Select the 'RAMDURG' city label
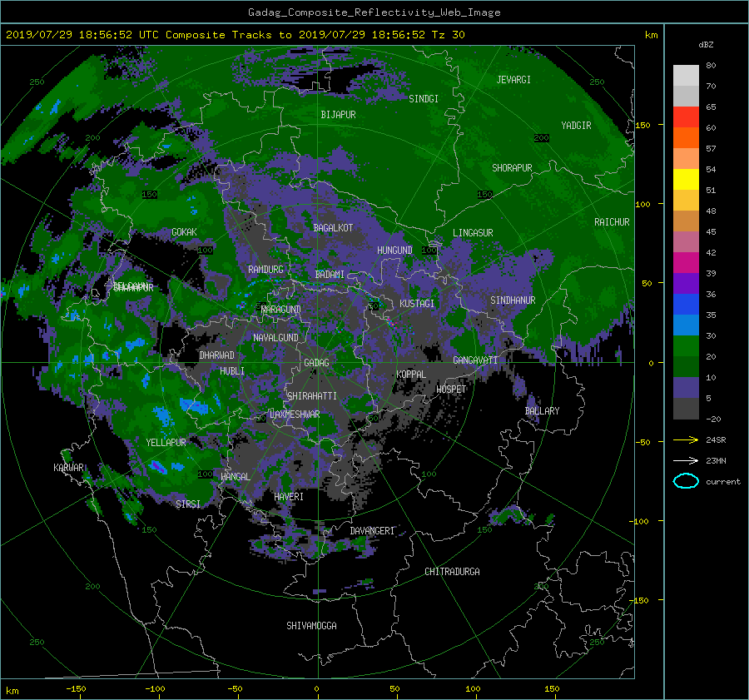The width and height of the screenshot is (749, 700). (265, 270)
